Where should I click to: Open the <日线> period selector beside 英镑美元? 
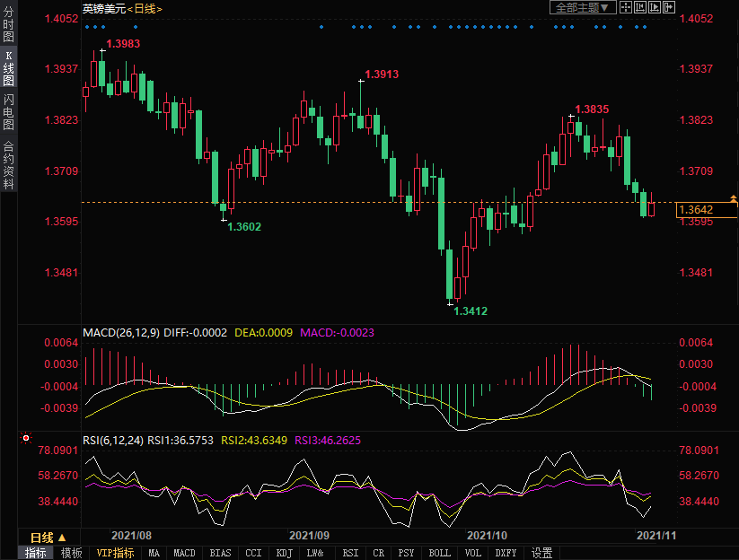click(x=144, y=8)
